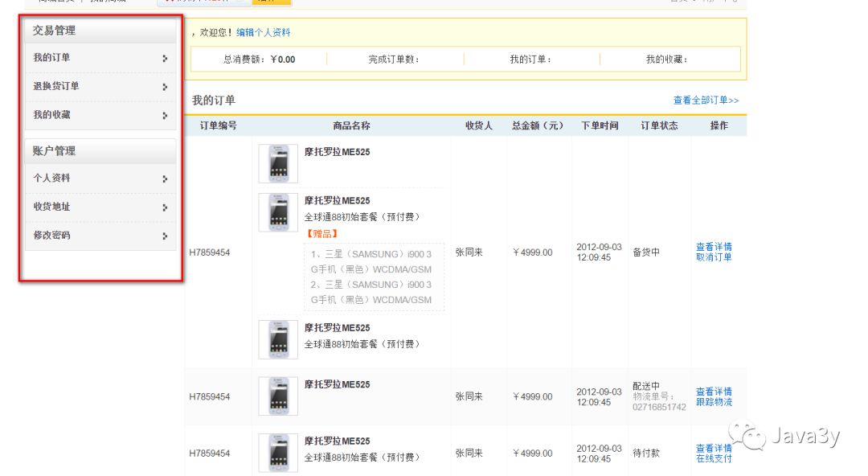Click 配送中 order status

(646, 386)
